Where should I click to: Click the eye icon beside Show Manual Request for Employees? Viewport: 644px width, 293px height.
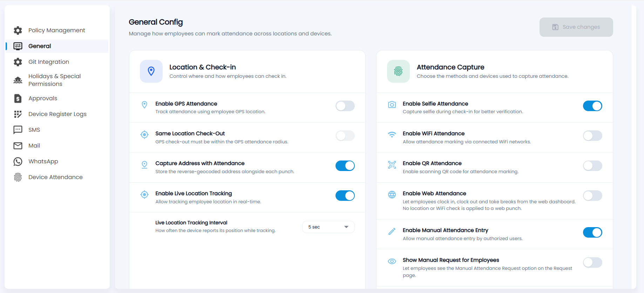[392, 261]
